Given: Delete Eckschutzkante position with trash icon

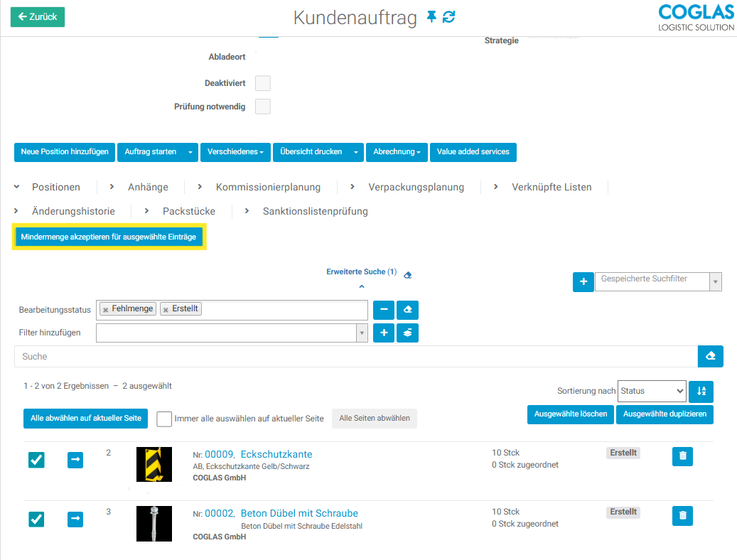Looking at the screenshot, I should (682, 456).
